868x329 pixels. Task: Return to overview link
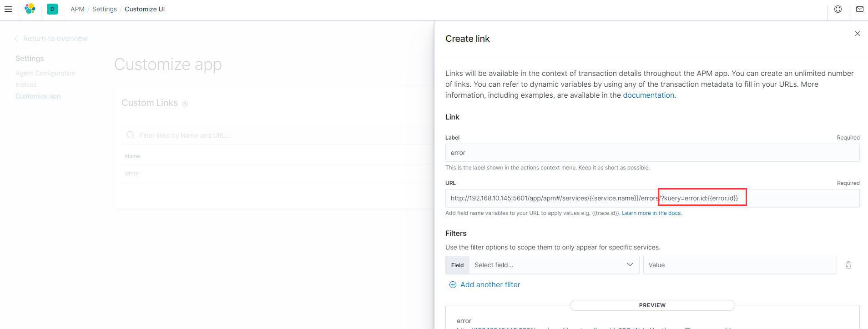55,39
